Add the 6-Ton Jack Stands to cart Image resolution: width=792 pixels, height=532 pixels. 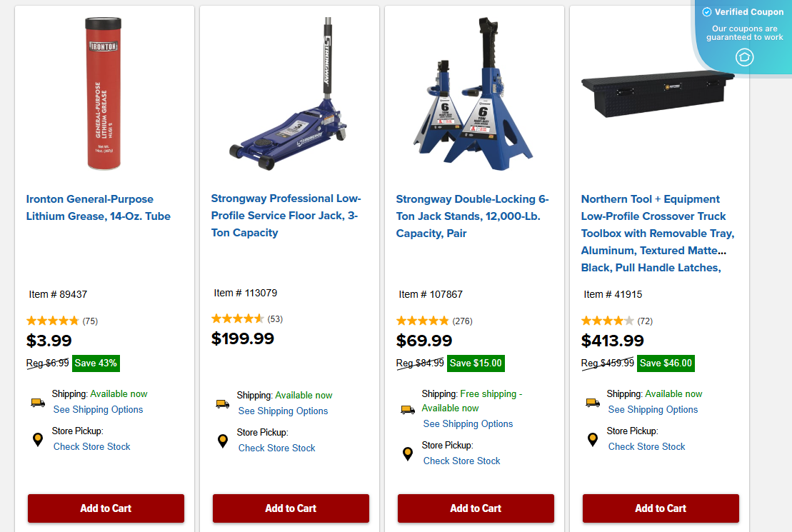pos(476,508)
